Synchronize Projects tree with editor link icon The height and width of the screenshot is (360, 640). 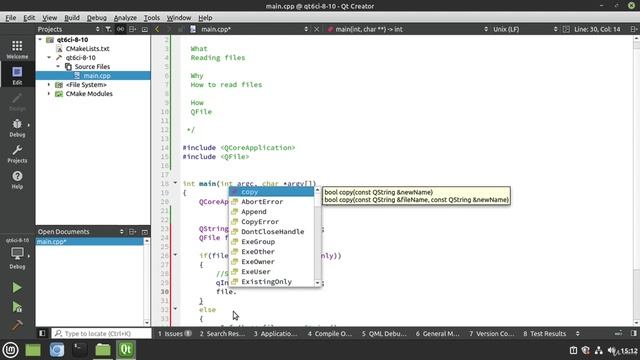(x=120, y=29)
